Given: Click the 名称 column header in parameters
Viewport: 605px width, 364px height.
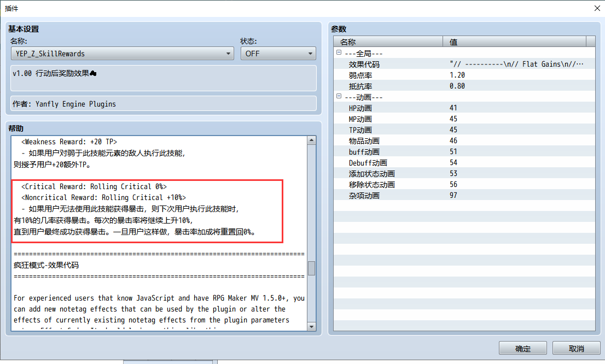Looking at the screenshot, I should coord(388,42).
